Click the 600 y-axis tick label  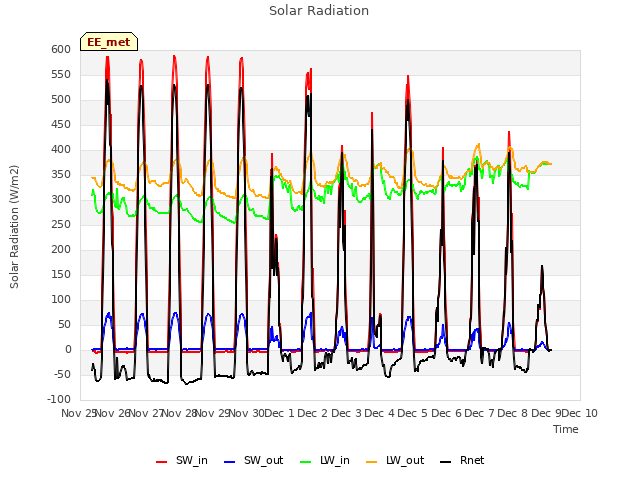61,49
